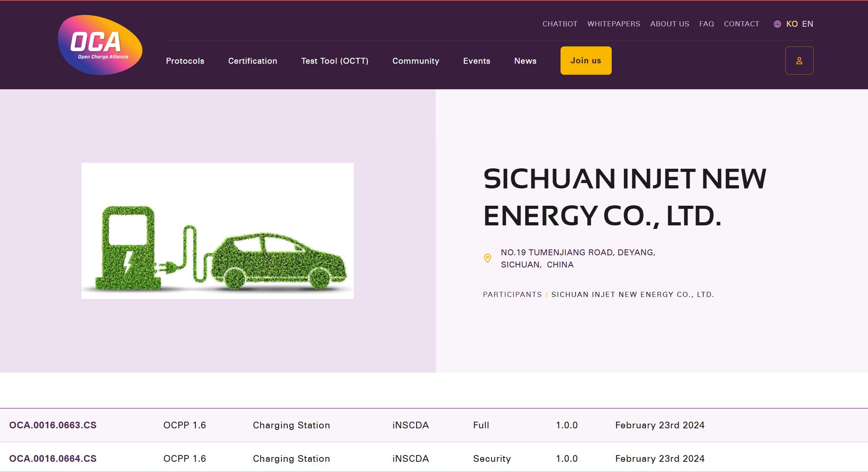Click OCPP 1.6 in the 0663 row

185,425
